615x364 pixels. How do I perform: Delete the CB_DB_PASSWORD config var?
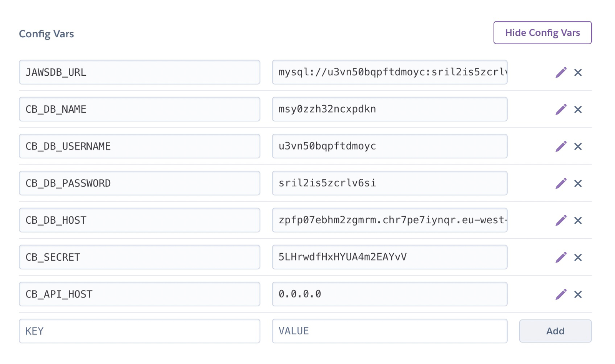(578, 183)
